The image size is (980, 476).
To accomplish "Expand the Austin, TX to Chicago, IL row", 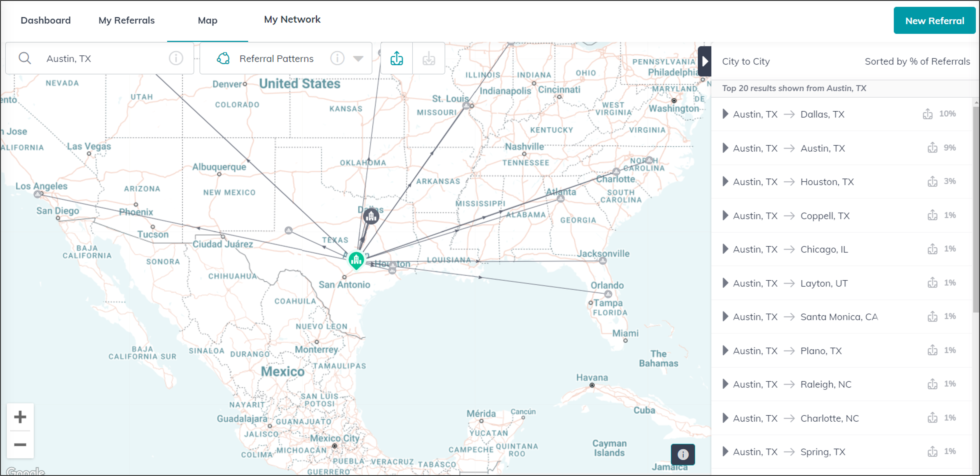I will point(725,249).
